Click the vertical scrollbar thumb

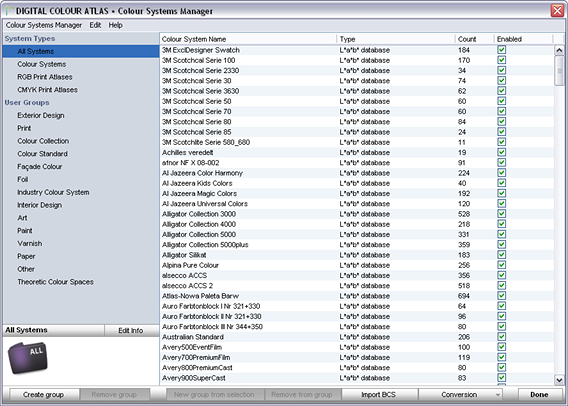pos(559,71)
